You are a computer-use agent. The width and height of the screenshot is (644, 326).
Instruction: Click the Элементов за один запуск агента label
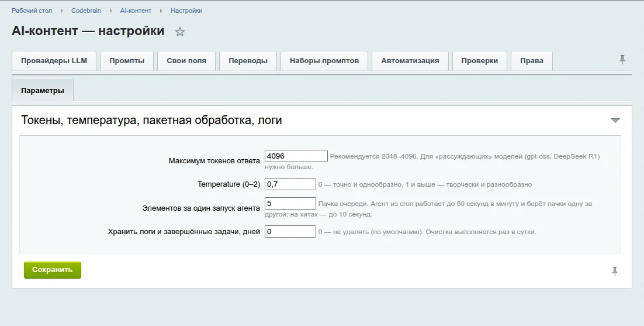pyautogui.click(x=201, y=208)
